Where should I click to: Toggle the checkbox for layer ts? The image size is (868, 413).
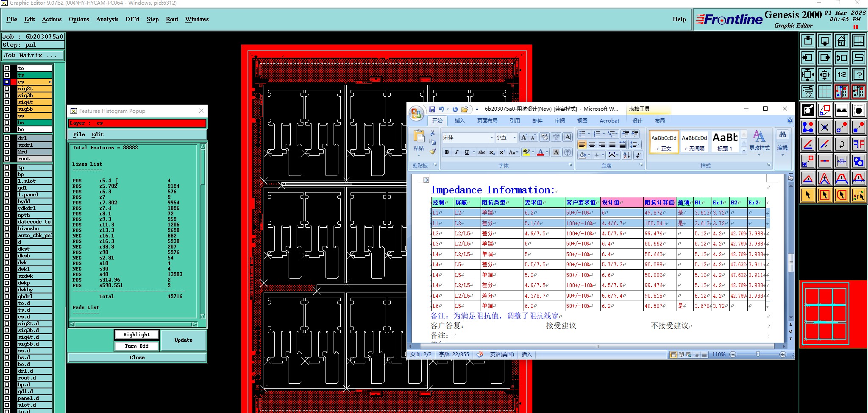(x=7, y=75)
